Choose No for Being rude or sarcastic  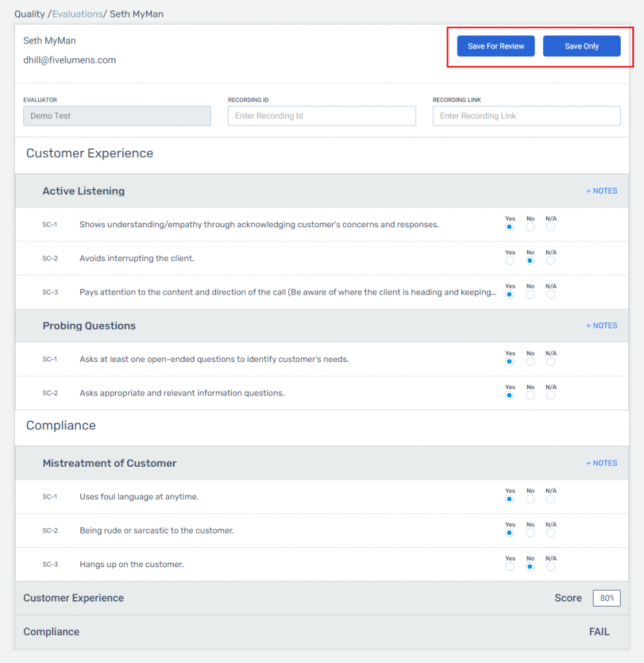(530, 534)
